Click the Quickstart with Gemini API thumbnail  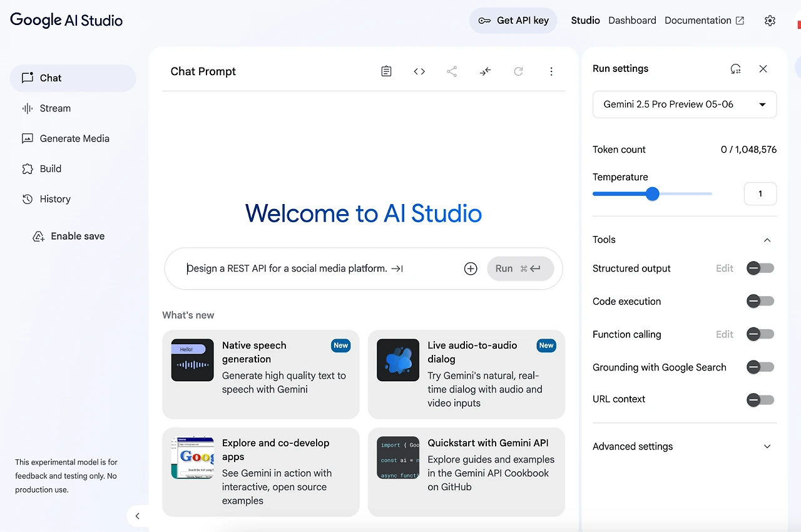(x=398, y=458)
